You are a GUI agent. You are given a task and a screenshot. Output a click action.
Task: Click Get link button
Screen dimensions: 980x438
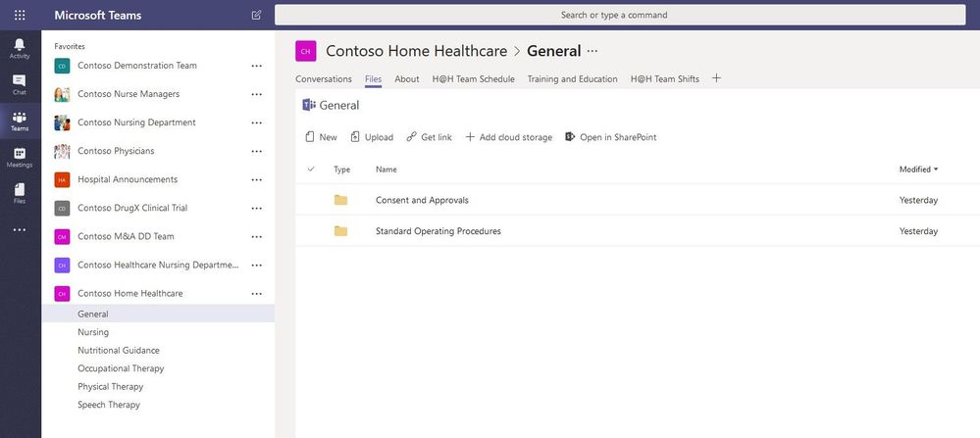click(429, 137)
